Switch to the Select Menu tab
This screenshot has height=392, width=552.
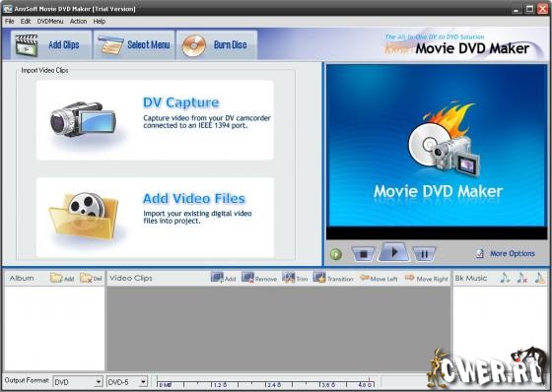coord(134,45)
